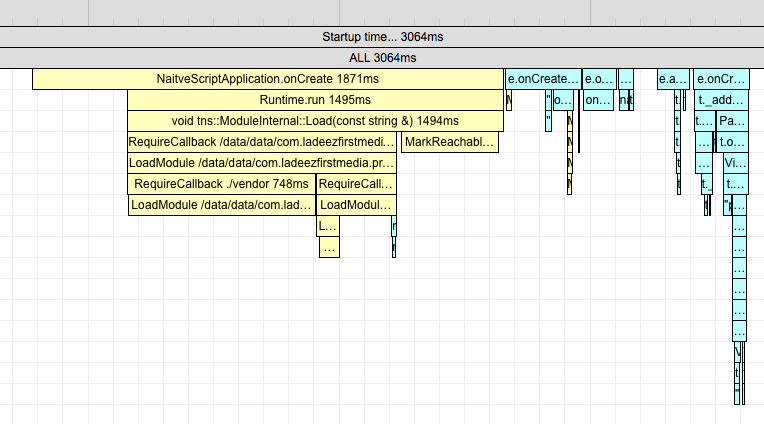
Task: Click the Vi... blue frame
Action: point(734,163)
